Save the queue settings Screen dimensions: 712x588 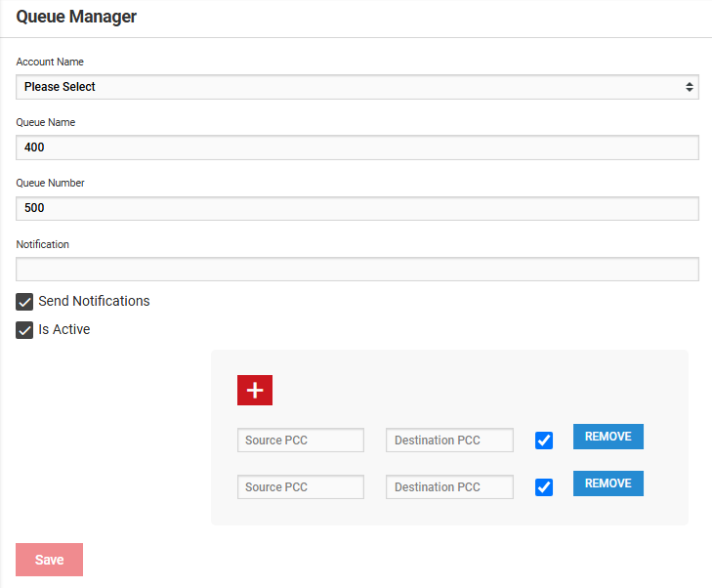pos(50,560)
